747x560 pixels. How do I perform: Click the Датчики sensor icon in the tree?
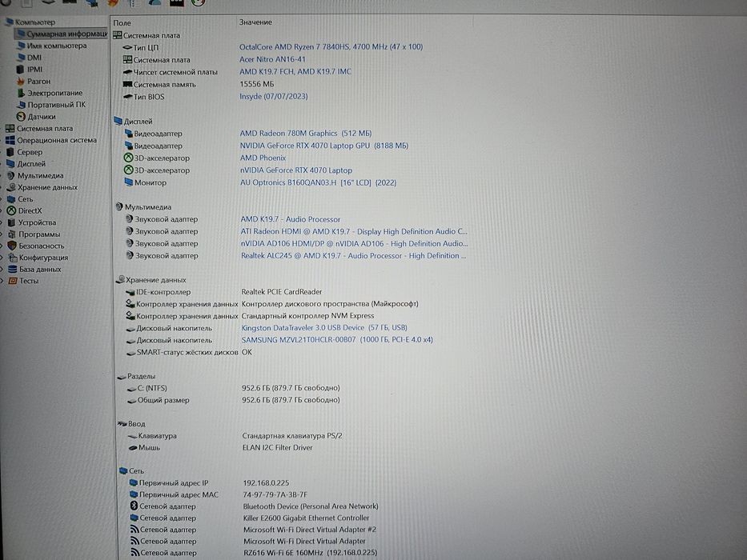pyautogui.click(x=21, y=117)
